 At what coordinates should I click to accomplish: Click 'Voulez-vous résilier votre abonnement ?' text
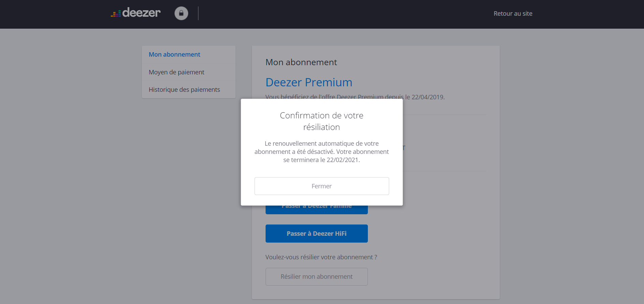(321, 257)
